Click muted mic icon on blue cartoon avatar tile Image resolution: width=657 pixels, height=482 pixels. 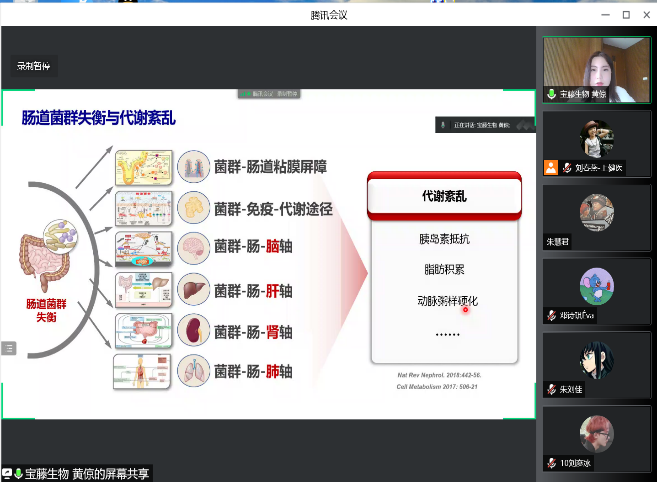coord(550,316)
